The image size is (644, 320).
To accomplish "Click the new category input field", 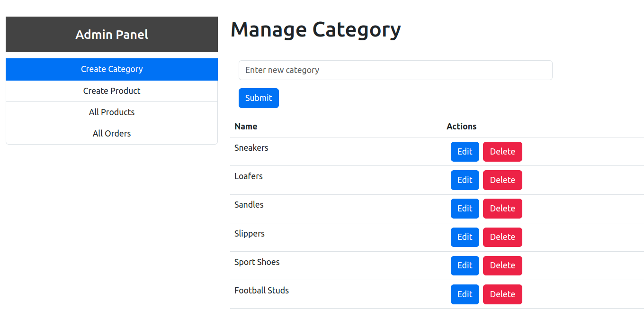I will coord(395,70).
